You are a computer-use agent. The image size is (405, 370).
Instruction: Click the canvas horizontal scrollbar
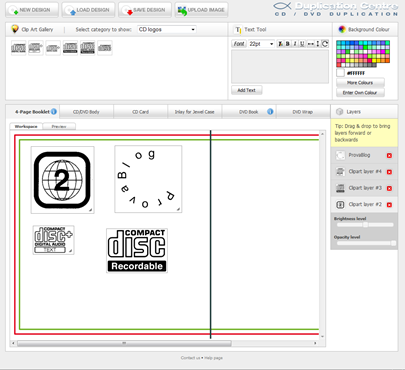(124, 343)
